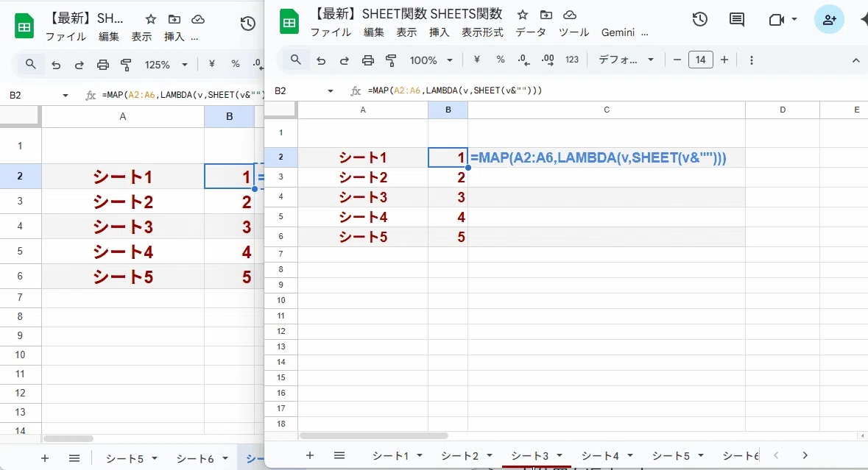Viewport: 868px width, 470px height.
Task: Open the 編集 menu in the right window
Action: pos(374,32)
